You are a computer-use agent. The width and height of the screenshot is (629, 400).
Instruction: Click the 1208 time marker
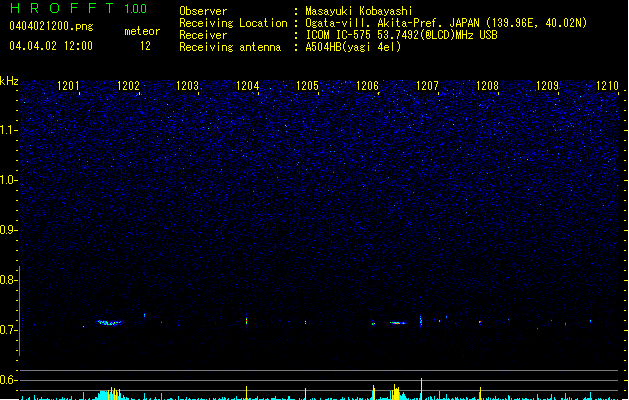pos(487,86)
